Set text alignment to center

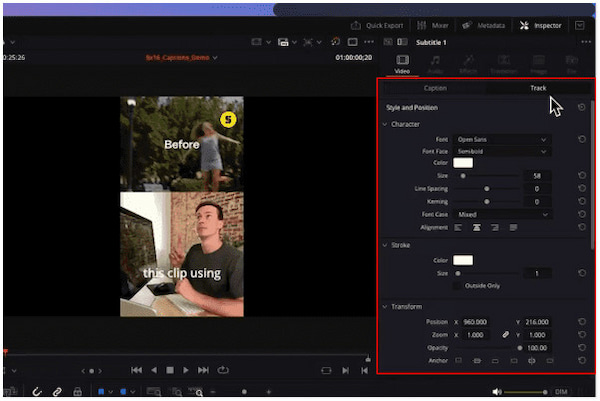(477, 227)
